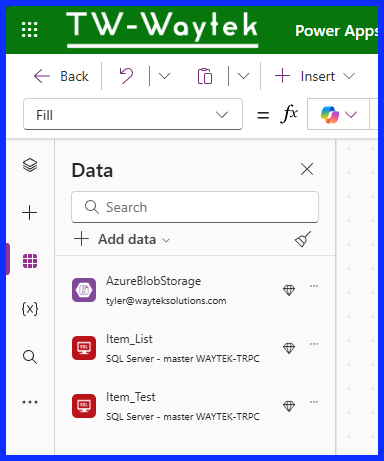The height and width of the screenshot is (461, 384).
Task: Go back with the Back button
Action: (x=61, y=76)
